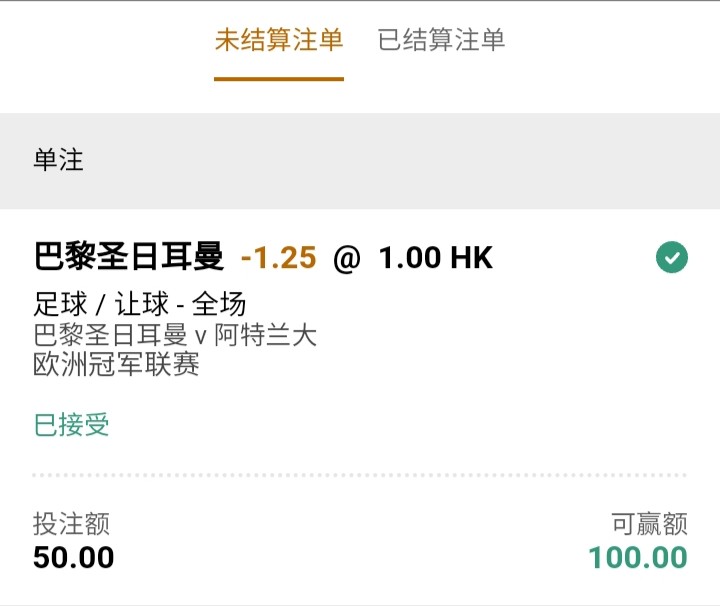Screen dimensions: 720x606
Task: Click the orange underline beneath 未结算注单
Action: point(279,79)
